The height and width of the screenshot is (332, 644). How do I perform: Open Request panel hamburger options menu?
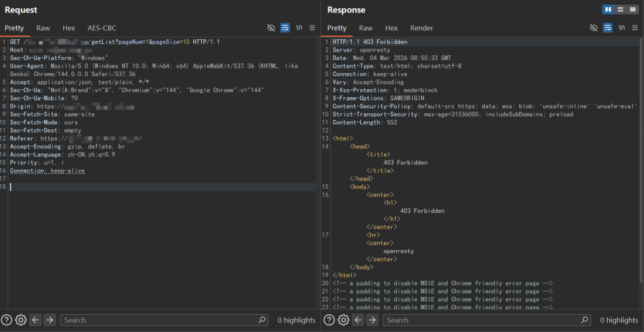tap(312, 28)
